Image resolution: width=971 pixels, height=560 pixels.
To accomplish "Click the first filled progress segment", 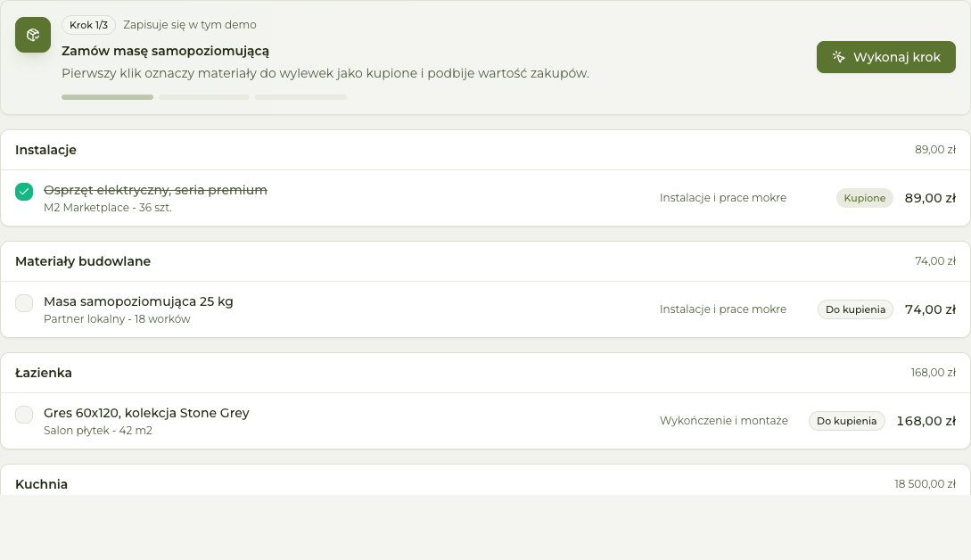I will [107, 97].
